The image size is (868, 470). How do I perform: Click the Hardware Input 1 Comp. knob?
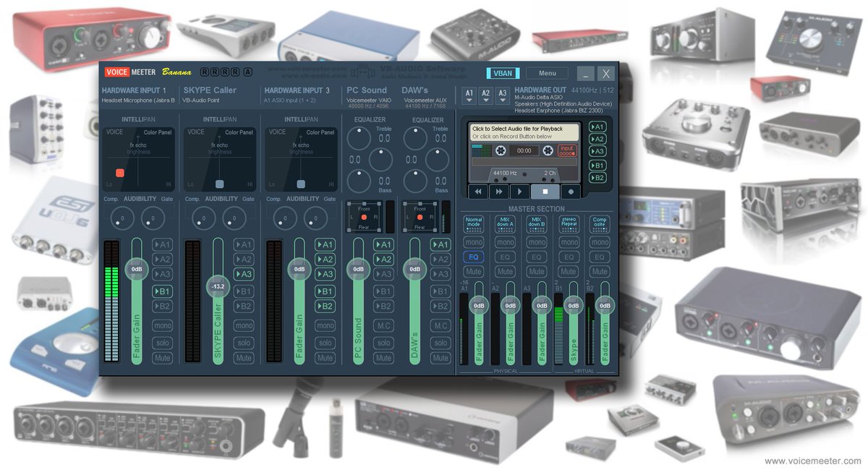[123, 217]
